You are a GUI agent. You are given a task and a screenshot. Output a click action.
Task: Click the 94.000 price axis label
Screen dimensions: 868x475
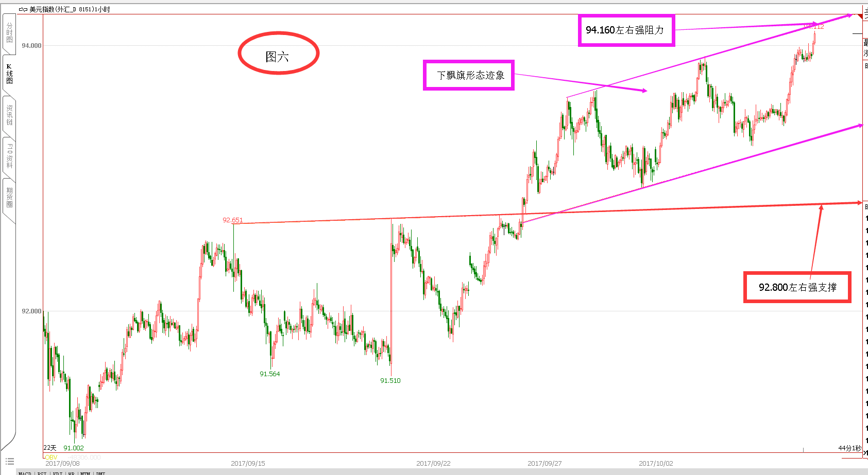pyautogui.click(x=31, y=45)
